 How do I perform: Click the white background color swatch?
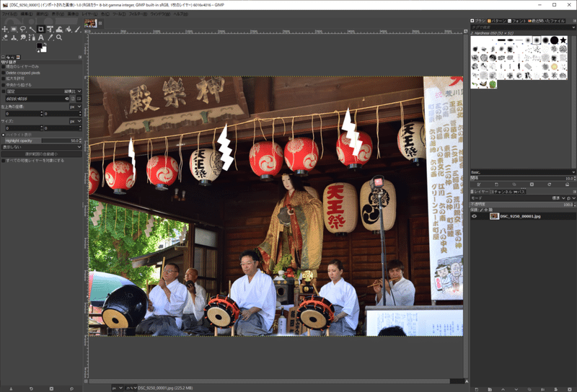pyautogui.click(x=45, y=50)
